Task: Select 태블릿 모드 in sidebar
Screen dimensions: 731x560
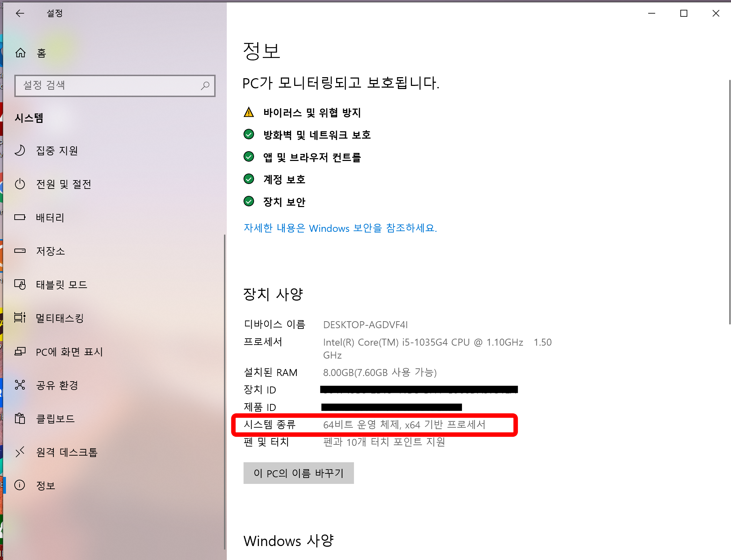Action: click(61, 285)
